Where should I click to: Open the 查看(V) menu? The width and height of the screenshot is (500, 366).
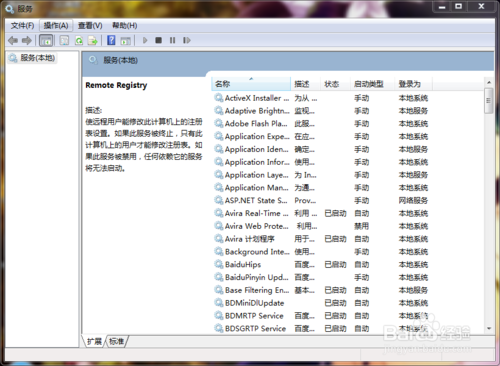[90, 26]
